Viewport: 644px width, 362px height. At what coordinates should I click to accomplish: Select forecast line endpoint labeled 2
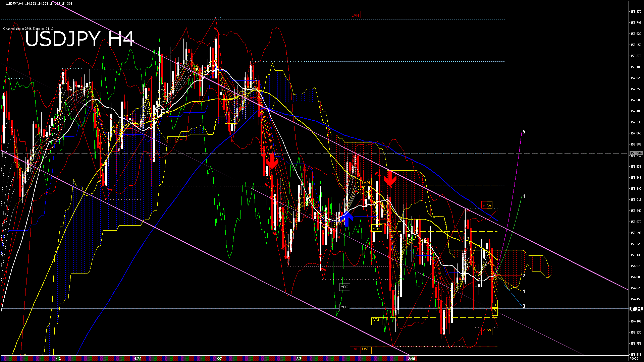click(524, 276)
